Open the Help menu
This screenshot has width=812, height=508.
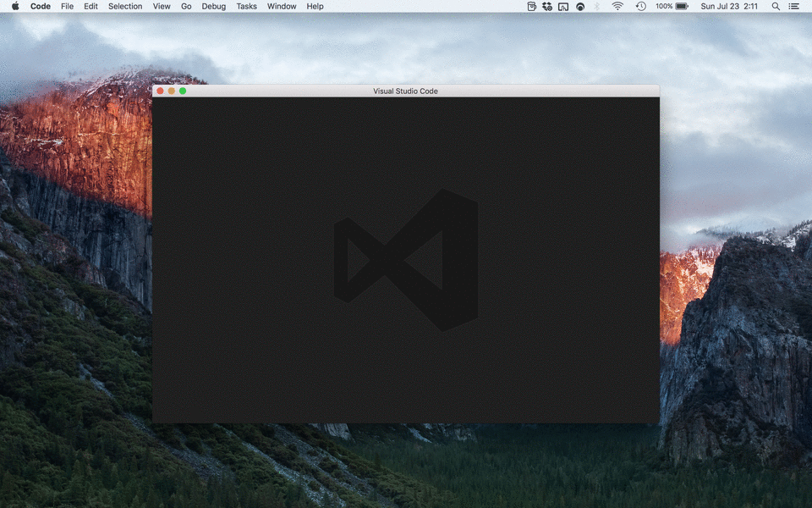pyautogui.click(x=315, y=6)
